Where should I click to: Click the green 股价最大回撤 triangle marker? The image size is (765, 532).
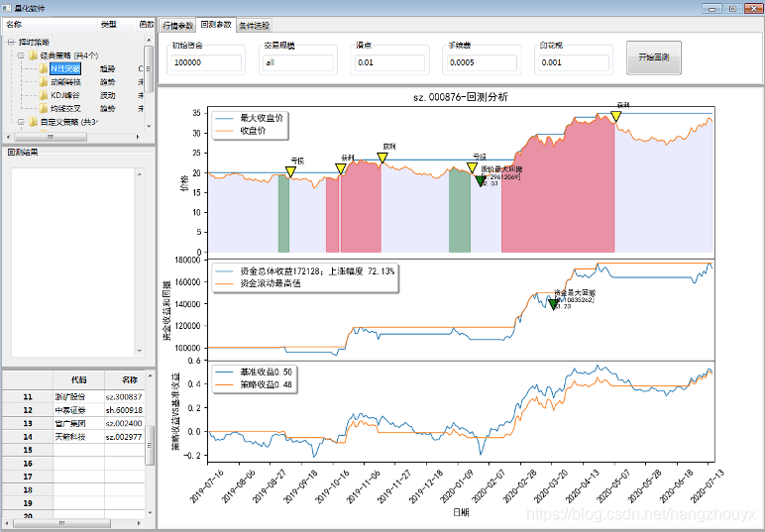[481, 181]
